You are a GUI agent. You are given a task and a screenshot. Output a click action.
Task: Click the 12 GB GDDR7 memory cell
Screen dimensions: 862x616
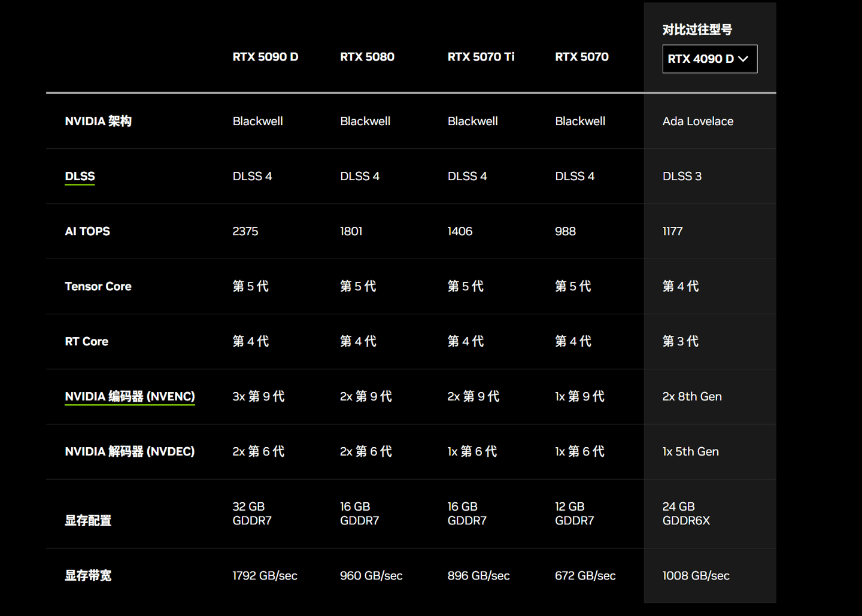pyautogui.click(x=575, y=514)
